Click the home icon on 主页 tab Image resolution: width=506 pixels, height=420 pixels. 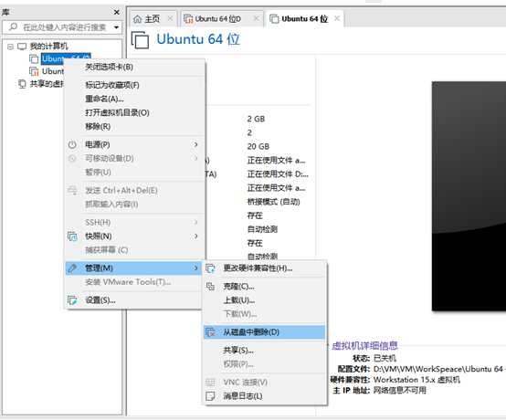pyautogui.click(x=137, y=19)
